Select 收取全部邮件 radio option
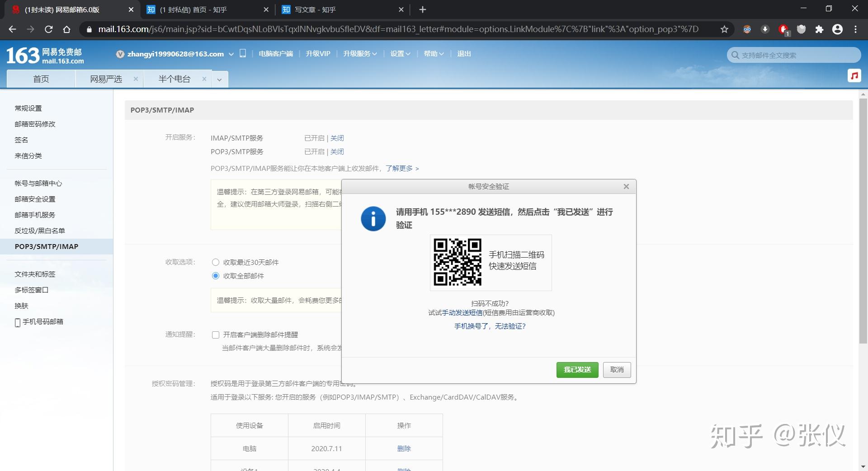Viewport: 868px width, 471px height. point(216,276)
